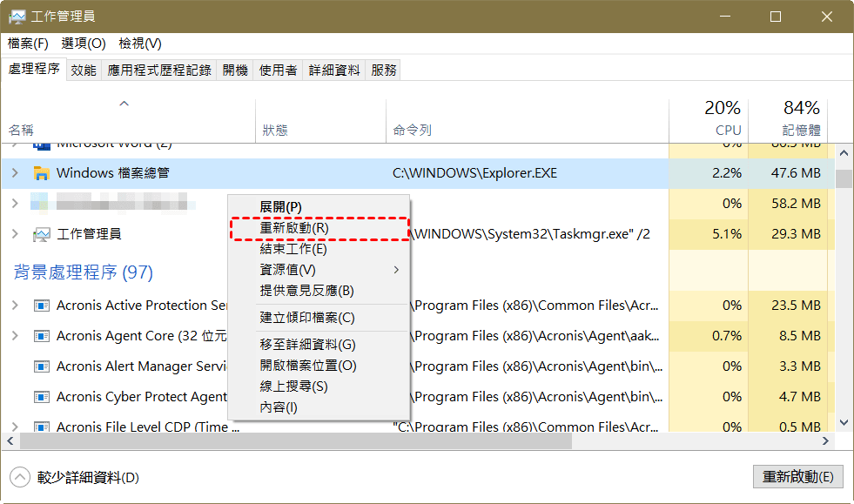The width and height of the screenshot is (854, 504).
Task: Click the Task Manager title bar icon
Action: (17, 17)
